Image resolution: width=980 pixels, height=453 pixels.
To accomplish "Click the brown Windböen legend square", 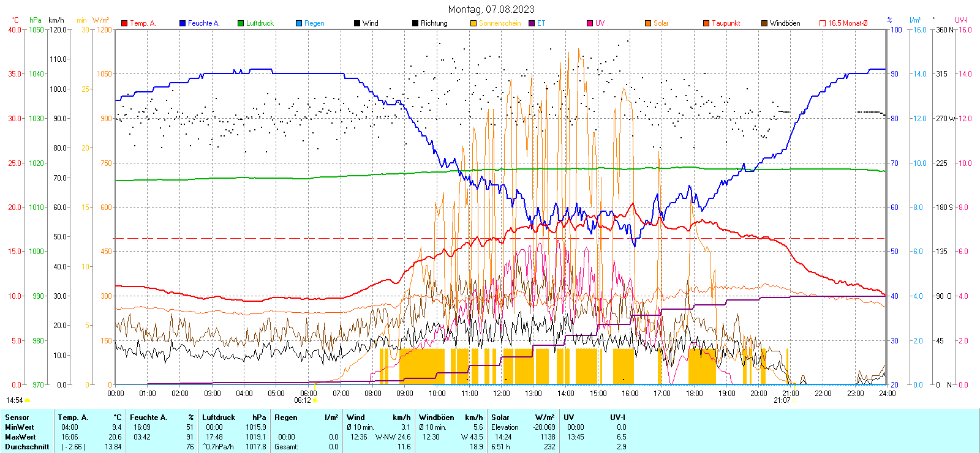I will (764, 23).
